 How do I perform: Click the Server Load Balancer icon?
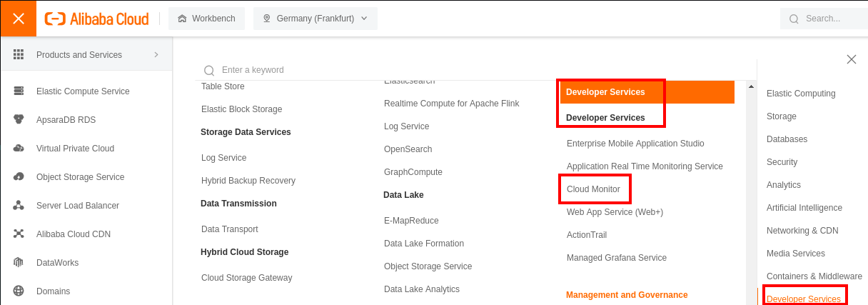(19, 206)
